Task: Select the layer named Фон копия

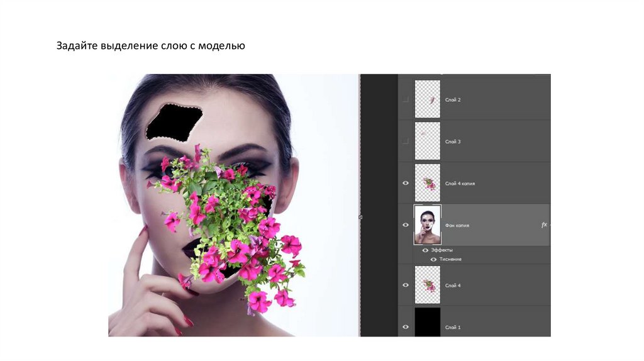Action: (457, 226)
